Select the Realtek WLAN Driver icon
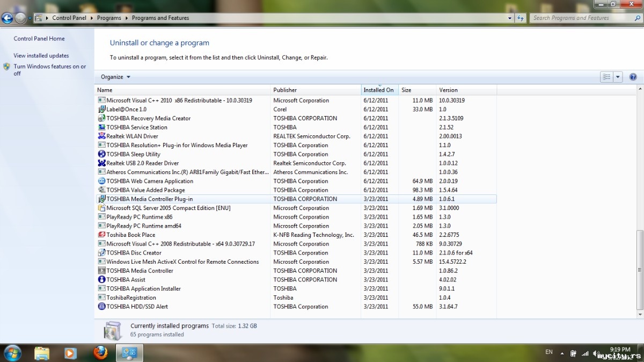The height and width of the screenshot is (362, 644). point(102,136)
